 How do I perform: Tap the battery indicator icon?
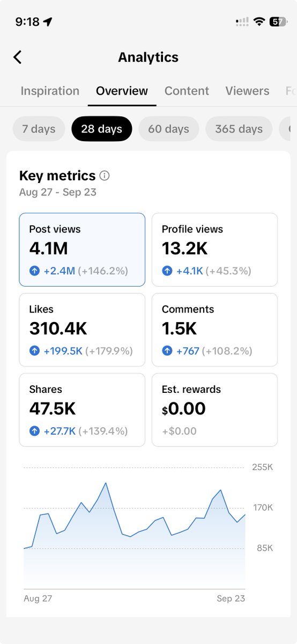coord(278,22)
